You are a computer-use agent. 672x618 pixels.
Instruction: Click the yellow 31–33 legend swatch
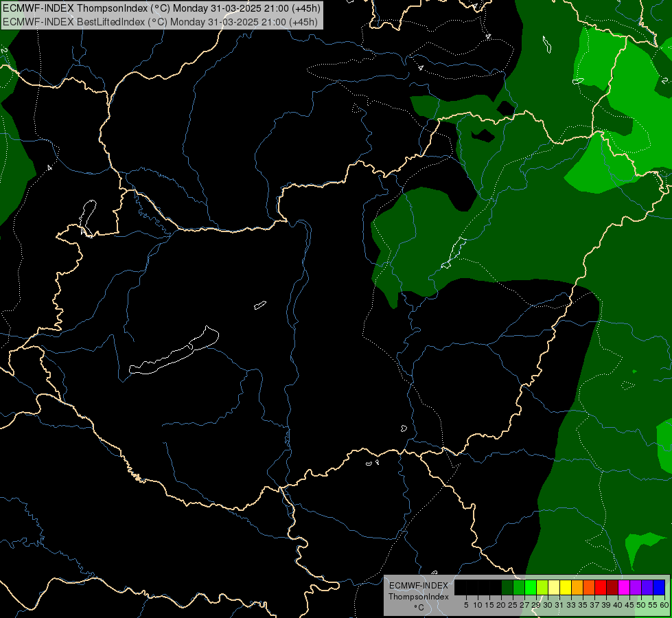tap(566, 587)
